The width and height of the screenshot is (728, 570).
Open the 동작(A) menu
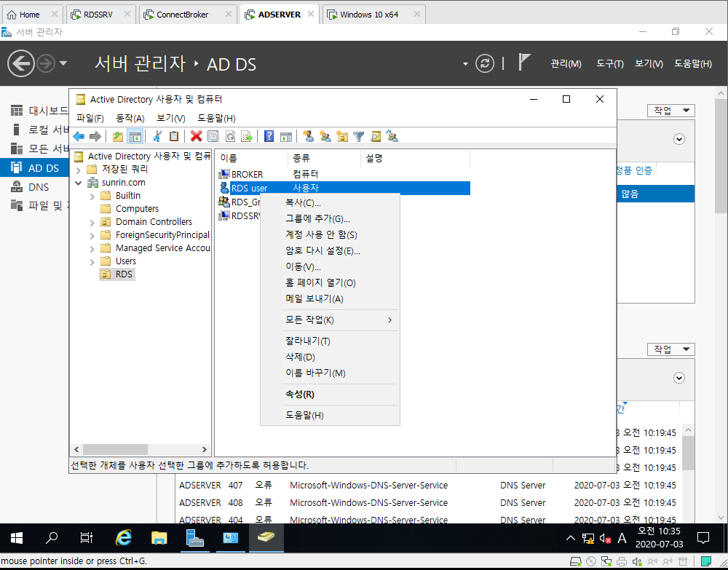(x=130, y=119)
